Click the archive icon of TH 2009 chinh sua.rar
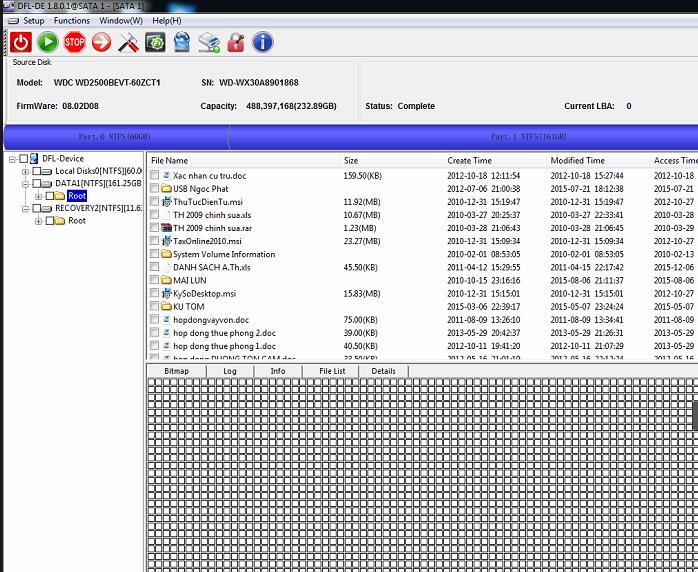The height and width of the screenshot is (572, 698). (166, 228)
